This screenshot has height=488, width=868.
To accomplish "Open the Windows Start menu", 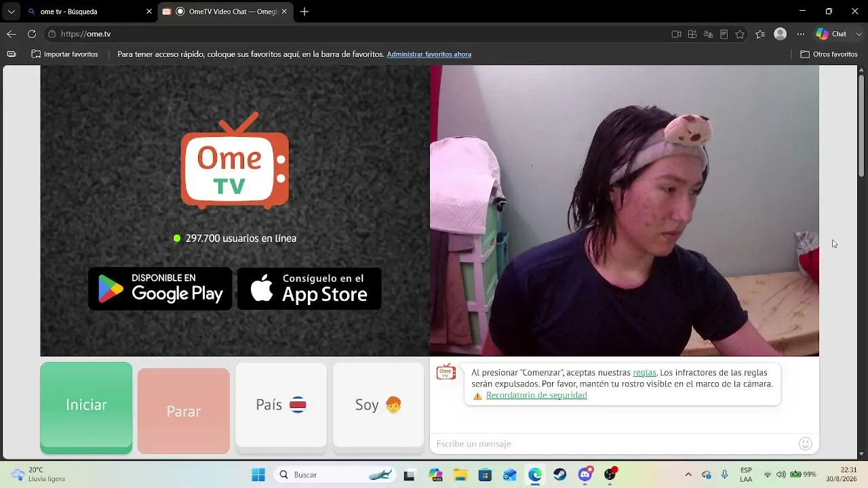I will [x=258, y=474].
